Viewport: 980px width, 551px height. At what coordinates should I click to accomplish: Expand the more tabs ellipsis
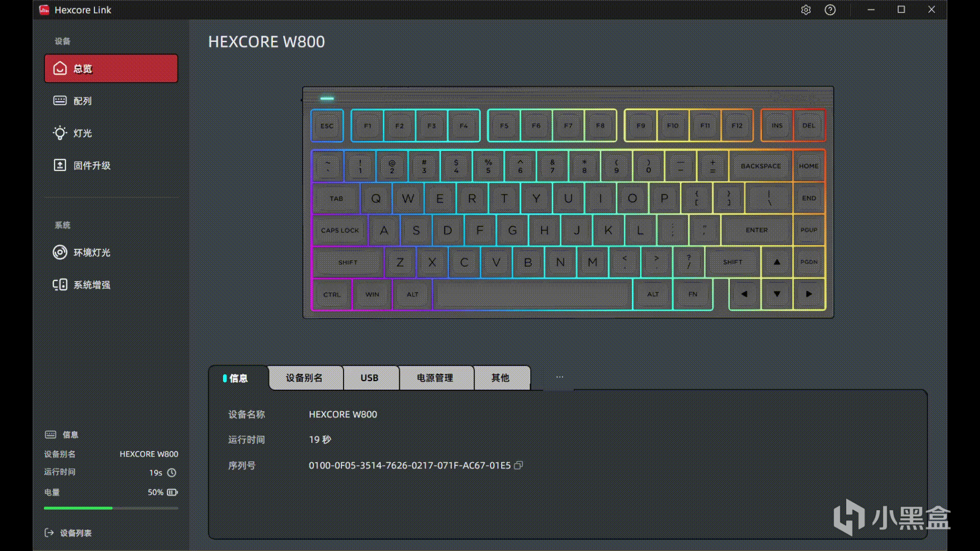pos(559,377)
